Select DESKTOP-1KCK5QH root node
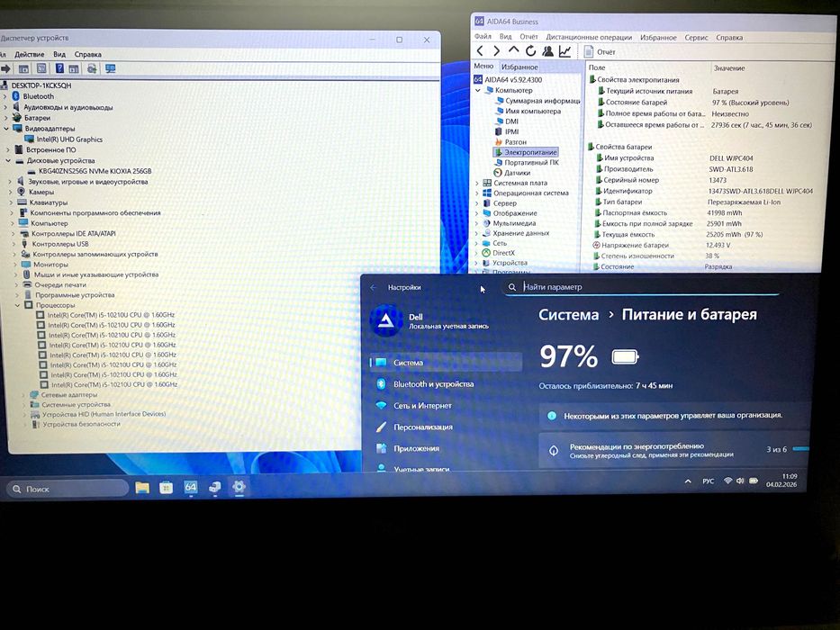 (x=36, y=85)
